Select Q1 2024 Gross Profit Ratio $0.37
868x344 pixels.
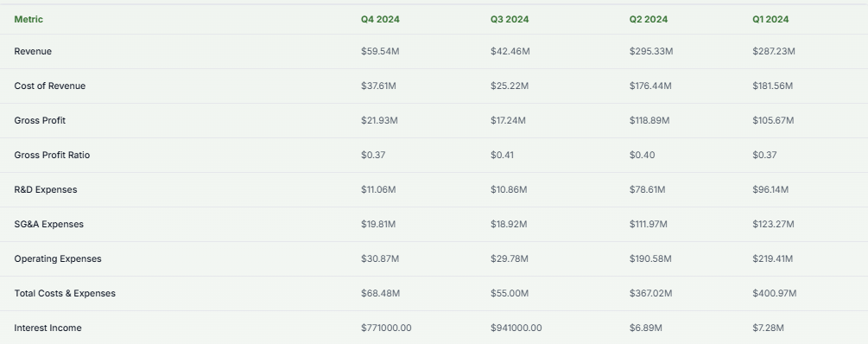pyautogui.click(x=764, y=155)
